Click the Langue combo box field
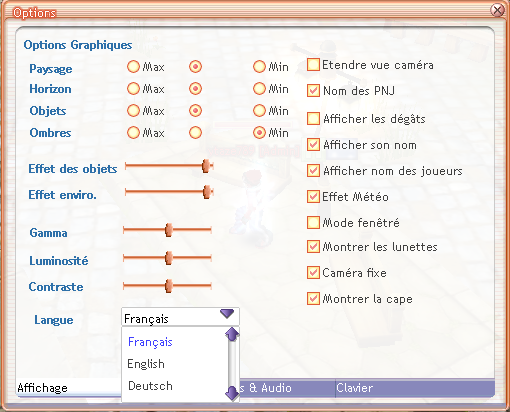 [x=180, y=317]
